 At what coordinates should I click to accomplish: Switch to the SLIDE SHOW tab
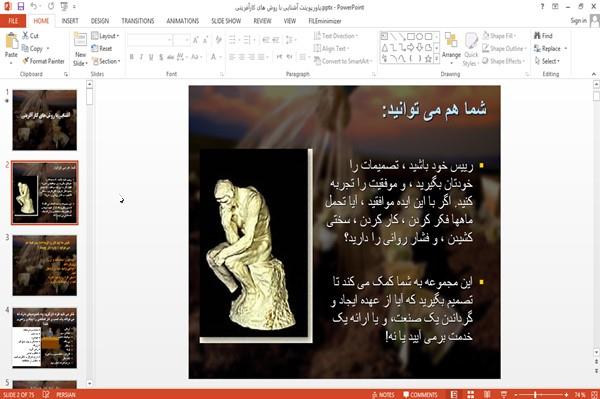pyautogui.click(x=226, y=21)
